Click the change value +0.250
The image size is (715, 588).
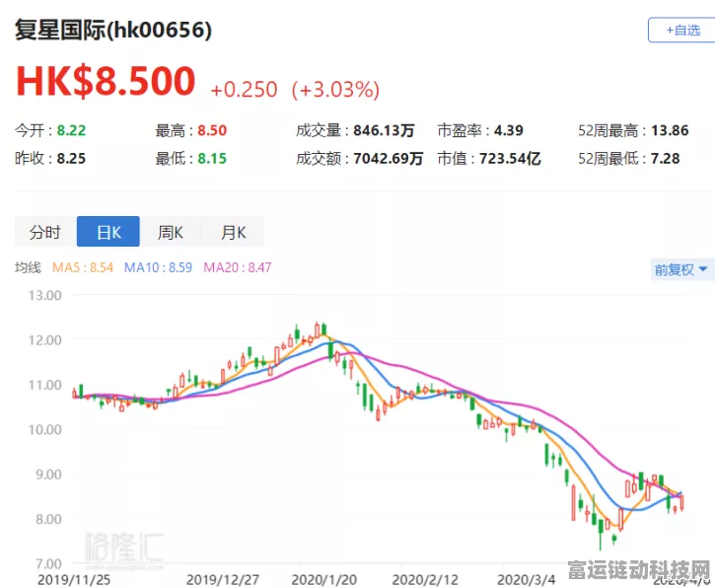tap(244, 90)
